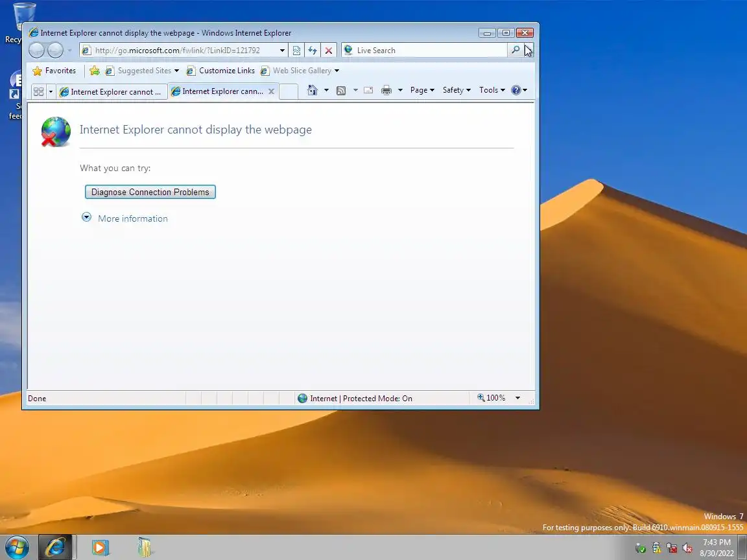This screenshot has height=560, width=747.
Task: Click the Help question mark icon
Action: 516,90
